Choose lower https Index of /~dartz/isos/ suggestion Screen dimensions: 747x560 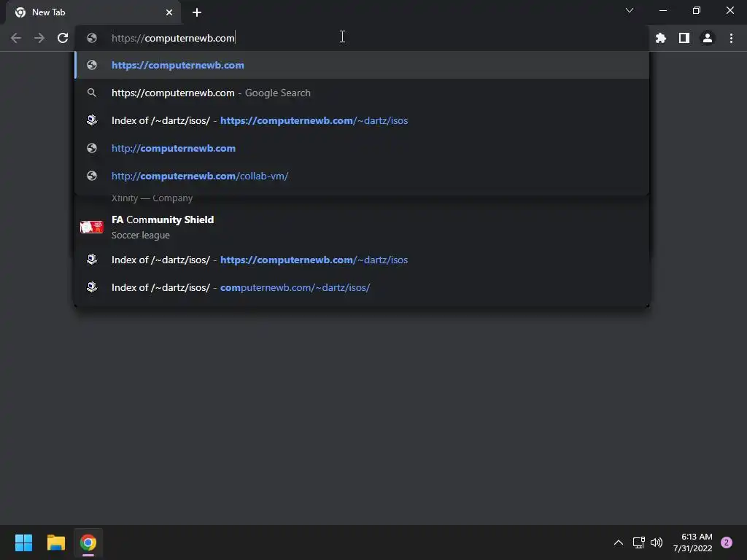click(362, 260)
